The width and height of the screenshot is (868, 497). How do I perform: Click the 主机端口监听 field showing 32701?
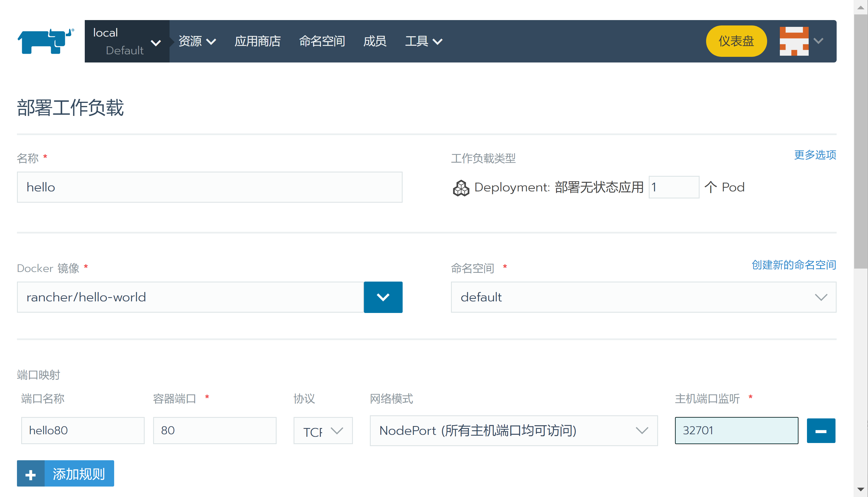736,431
